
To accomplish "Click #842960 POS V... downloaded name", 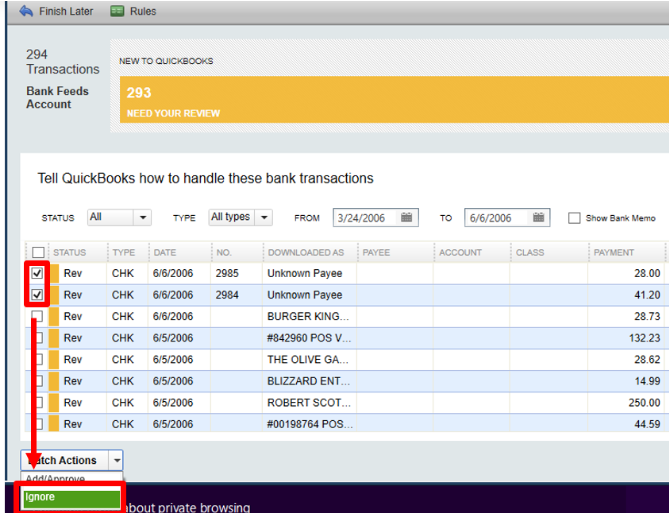I will 310,338.
